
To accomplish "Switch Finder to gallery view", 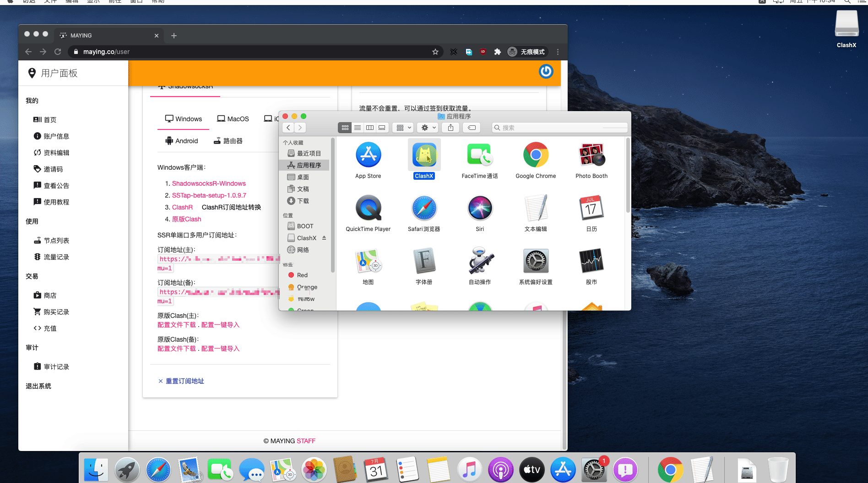I will click(382, 128).
